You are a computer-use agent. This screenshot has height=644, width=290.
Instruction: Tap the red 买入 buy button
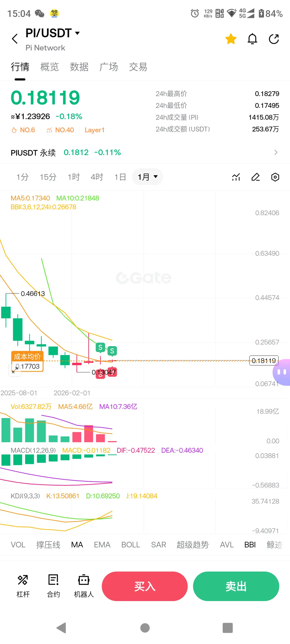(x=145, y=586)
